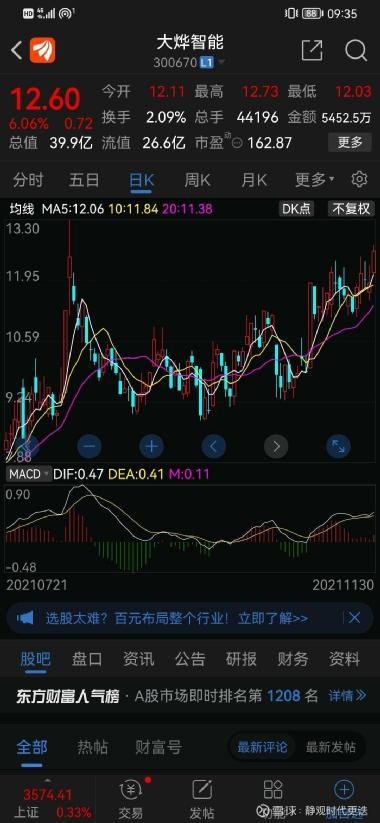Screen dimensions: 380x823
Task: Zoom in the chart with plus icon
Action: (x=152, y=447)
